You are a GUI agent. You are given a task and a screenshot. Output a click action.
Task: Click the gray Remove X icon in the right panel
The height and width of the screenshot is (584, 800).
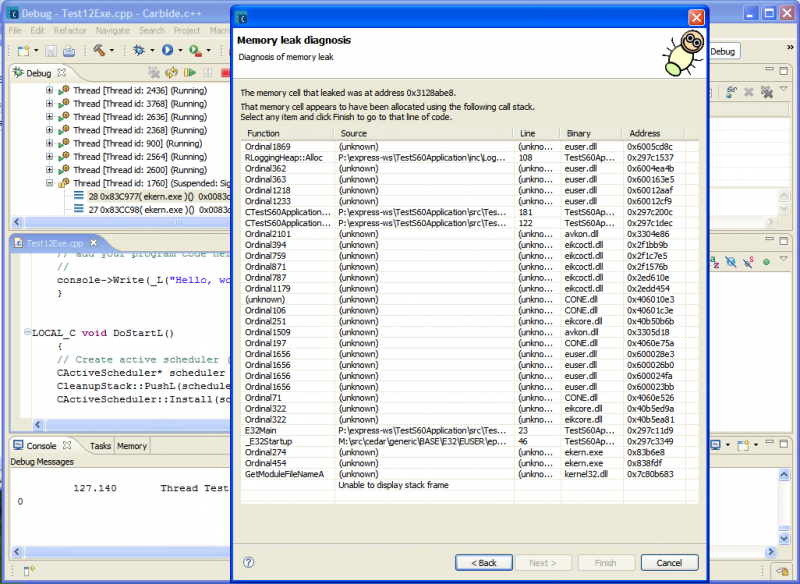point(748,92)
